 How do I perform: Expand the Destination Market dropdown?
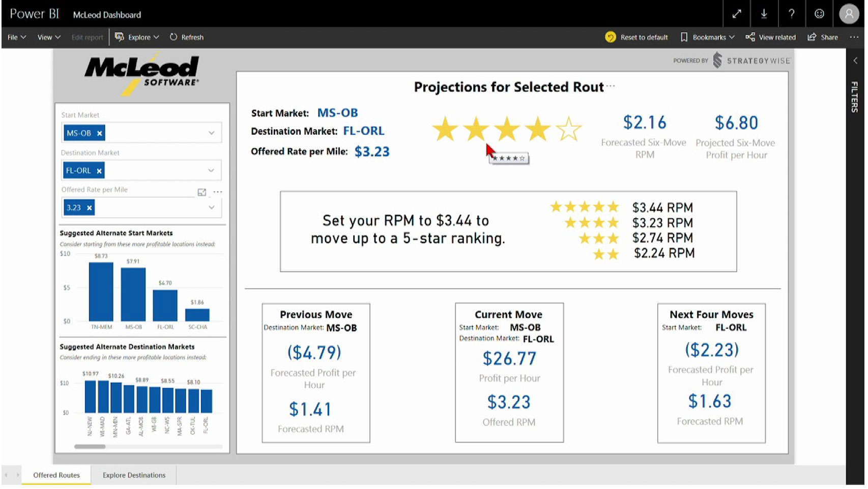(211, 171)
